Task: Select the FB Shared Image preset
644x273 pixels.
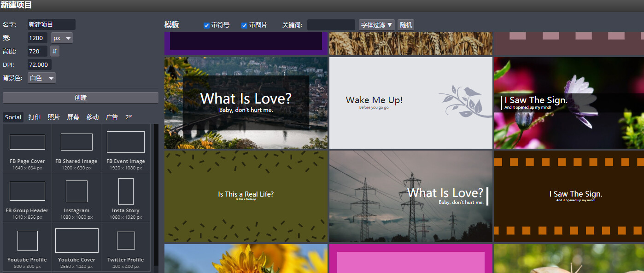Action: 76,149
